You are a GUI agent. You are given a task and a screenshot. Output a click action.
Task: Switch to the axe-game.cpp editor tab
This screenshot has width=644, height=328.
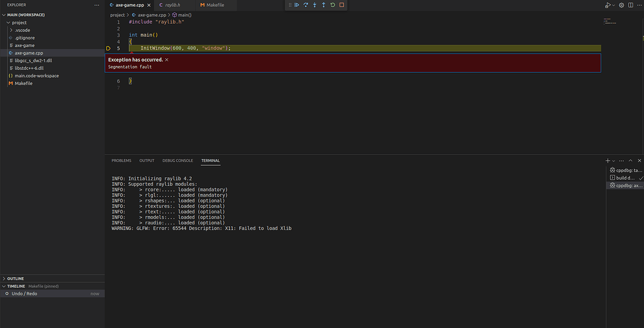tap(129, 5)
